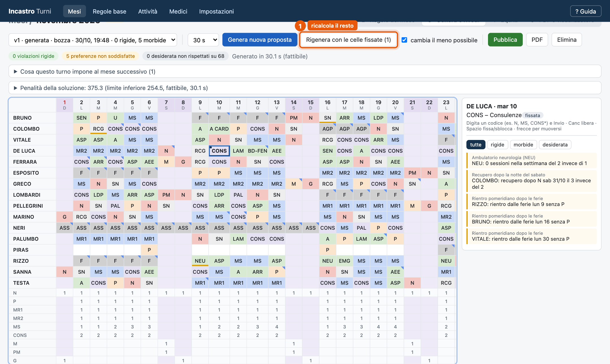Select BRUNO U cell on day 4
Image resolution: width=610 pixels, height=364 pixels.
click(x=115, y=118)
